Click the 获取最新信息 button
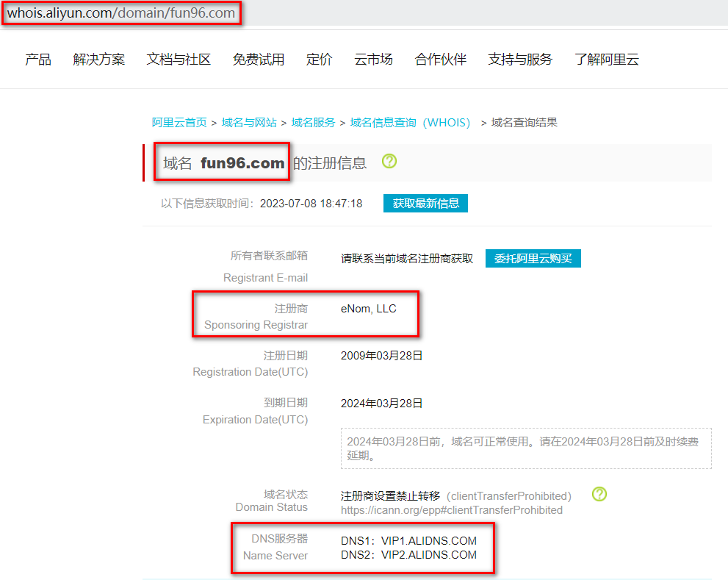This screenshot has height=580, width=728. coord(426,203)
